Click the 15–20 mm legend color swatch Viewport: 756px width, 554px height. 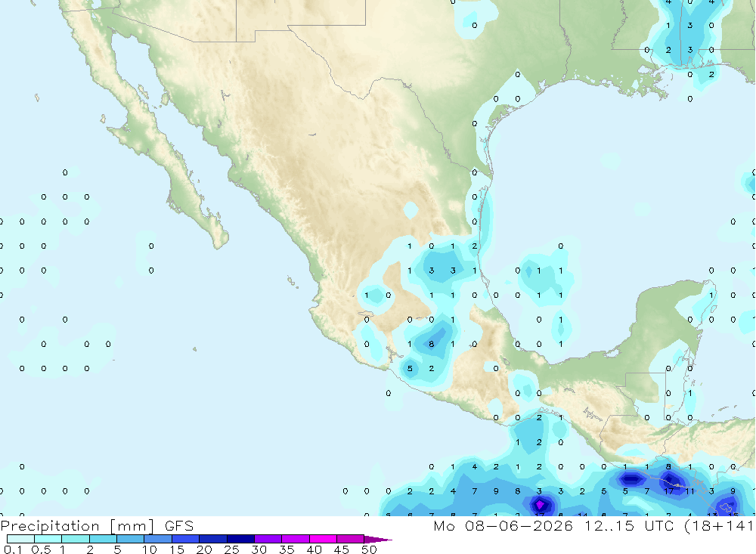186,539
